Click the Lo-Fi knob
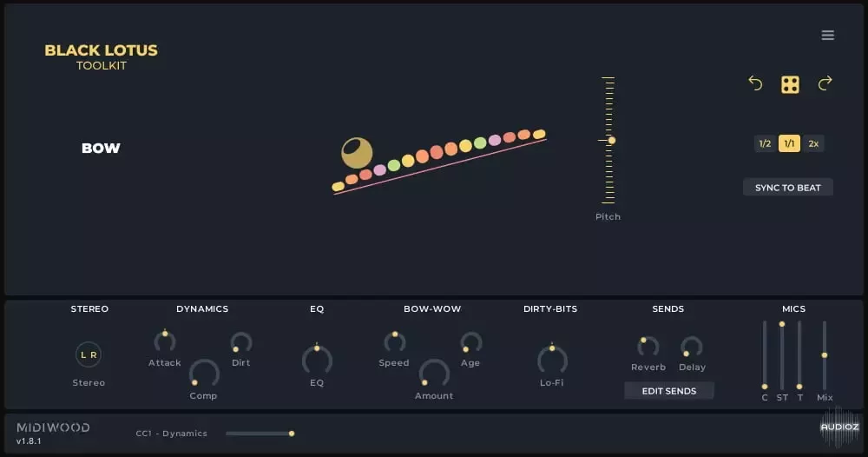The height and width of the screenshot is (457, 868). pyautogui.click(x=552, y=359)
